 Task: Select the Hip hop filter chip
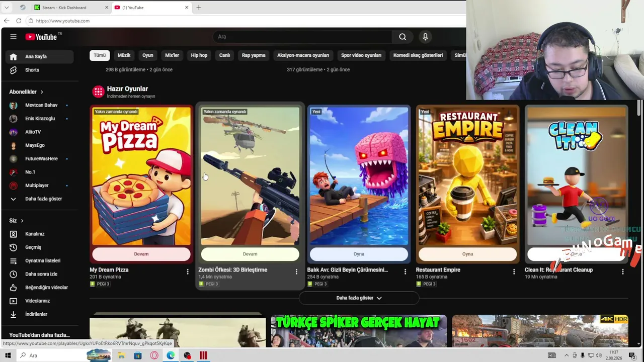[x=199, y=55]
